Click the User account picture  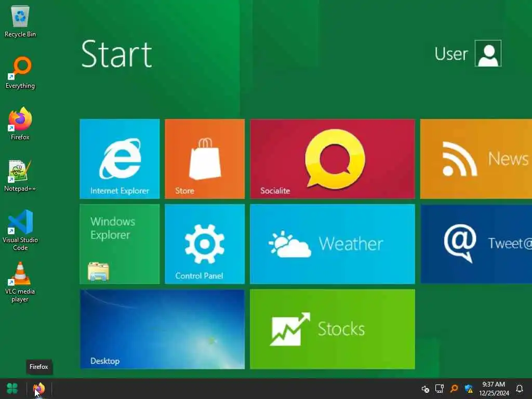[x=488, y=54]
